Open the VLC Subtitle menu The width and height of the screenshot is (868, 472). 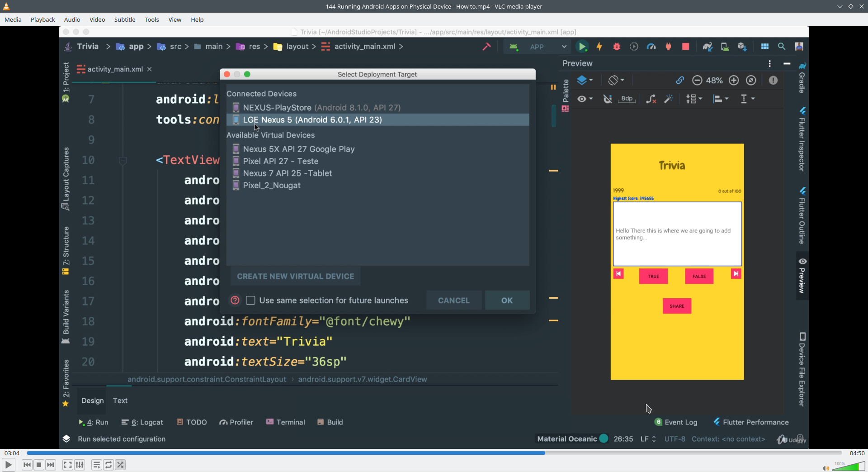tap(125, 19)
